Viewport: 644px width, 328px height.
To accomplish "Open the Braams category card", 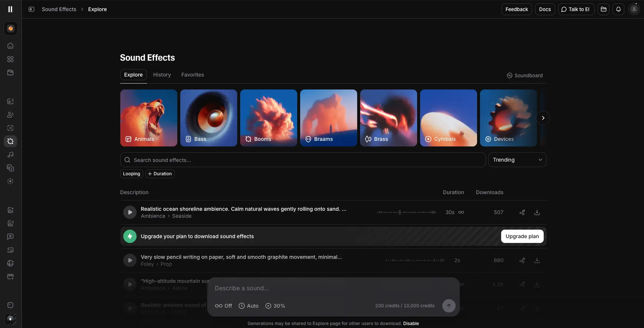I will pos(329,118).
